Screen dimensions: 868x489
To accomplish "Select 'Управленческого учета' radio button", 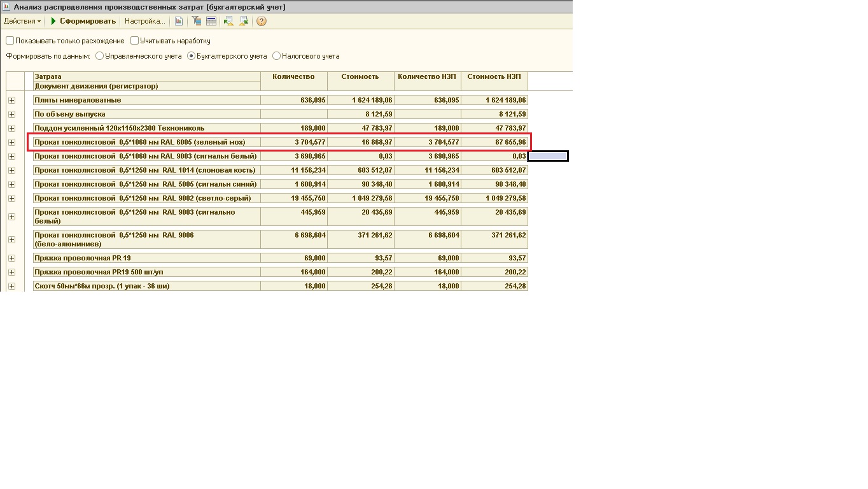I will (x=100, y=56).
